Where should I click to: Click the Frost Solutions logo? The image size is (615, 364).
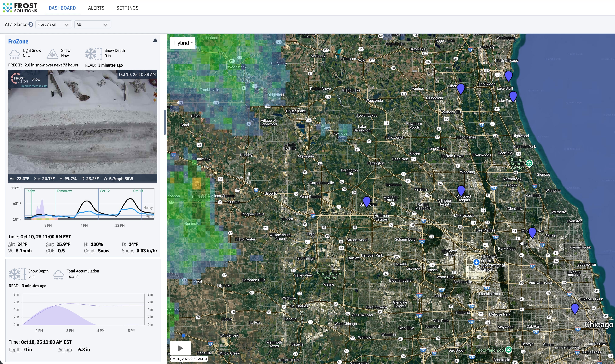click(20, 8)
